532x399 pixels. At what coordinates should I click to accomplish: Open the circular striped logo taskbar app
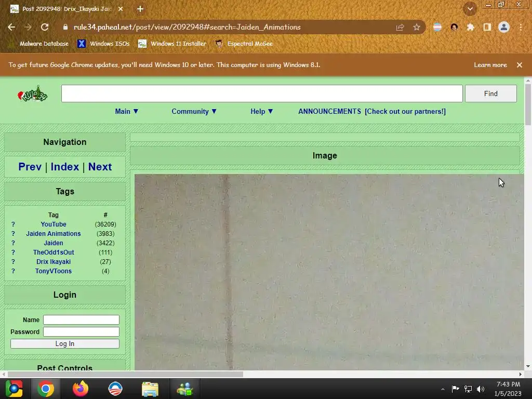(115, 389)
